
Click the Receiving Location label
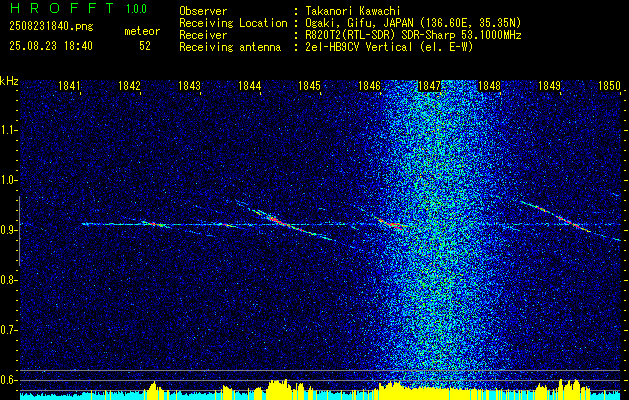pyautogui.click(x=233, y=23)
